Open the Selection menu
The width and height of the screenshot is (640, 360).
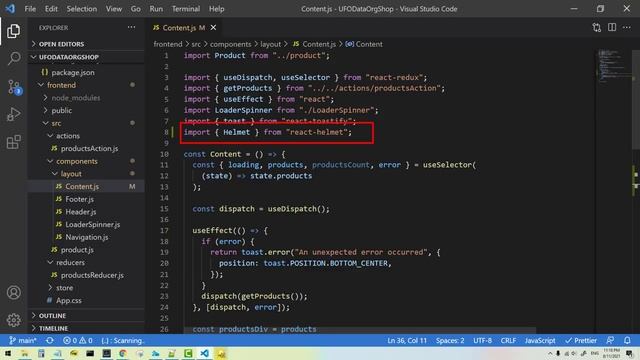pyautogui.click(x=82, y=9)
